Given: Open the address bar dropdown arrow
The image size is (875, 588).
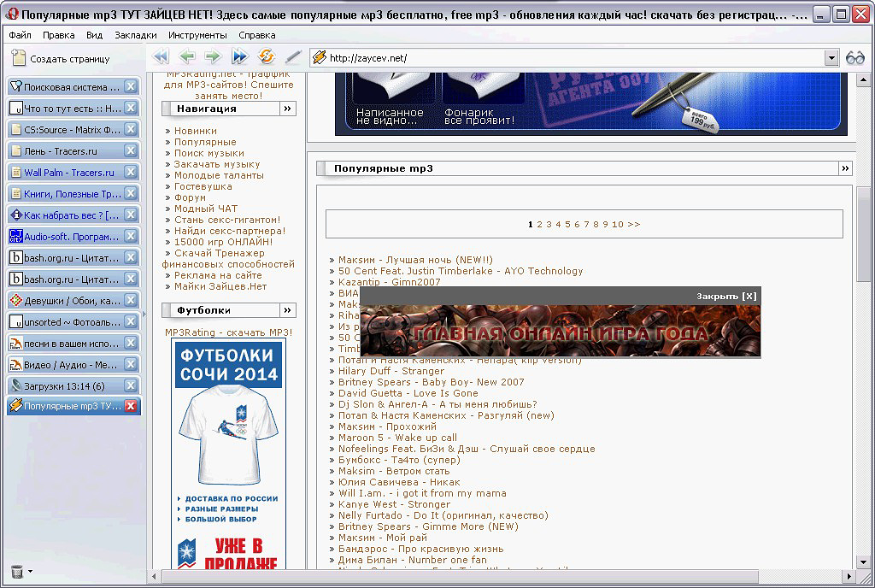Looking at the screenshot, I should coord(831,58).
